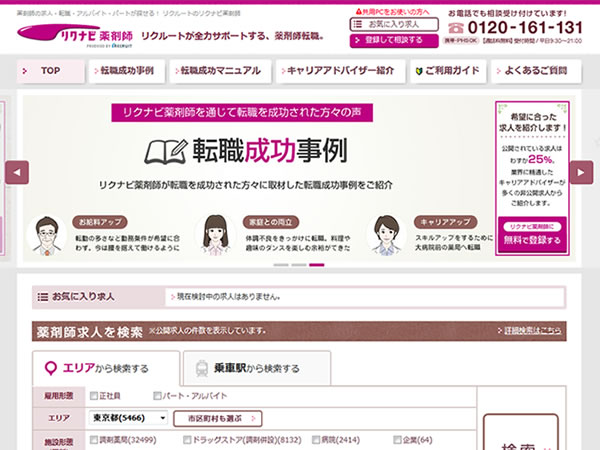Click the 転職成功事例 banner headline
This screenshot has height=450, width=600.
pos(270,151)
